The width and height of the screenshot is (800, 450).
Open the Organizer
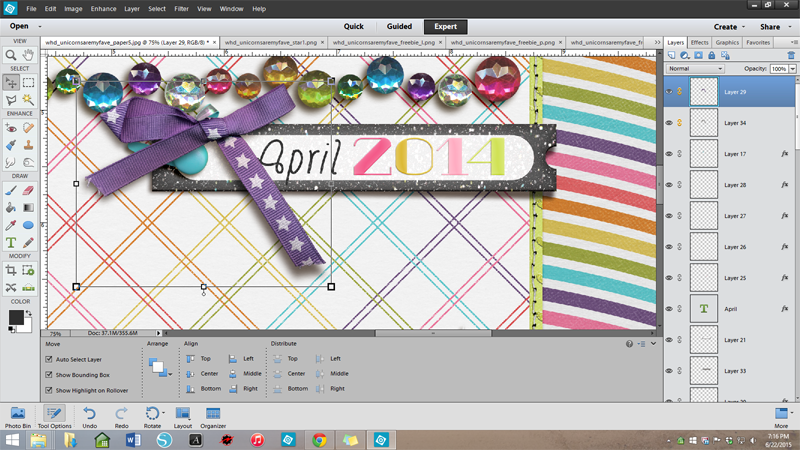(214, 416)
